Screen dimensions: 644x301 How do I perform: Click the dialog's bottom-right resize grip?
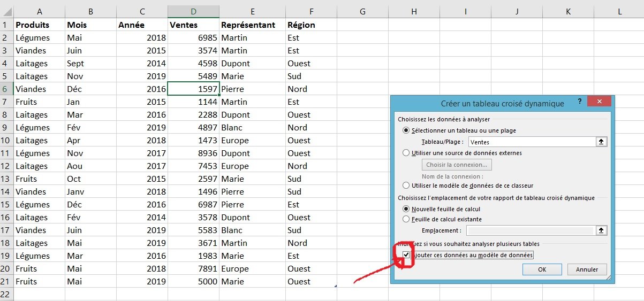point(609,277)
